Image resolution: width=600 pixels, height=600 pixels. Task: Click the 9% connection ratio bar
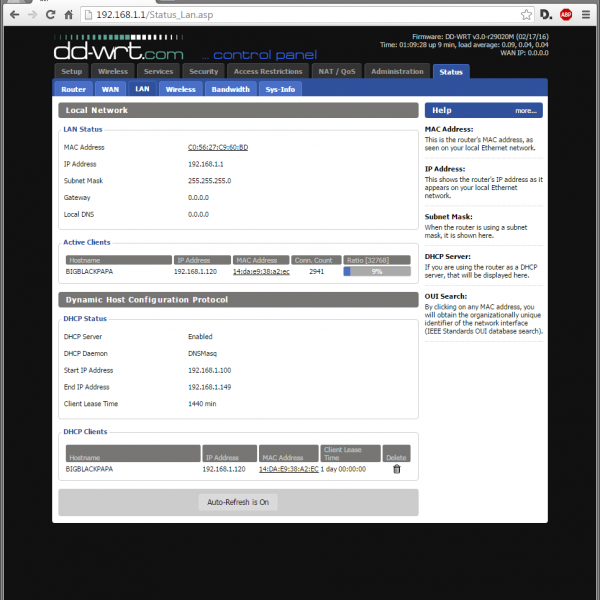(x=378, y=271)
